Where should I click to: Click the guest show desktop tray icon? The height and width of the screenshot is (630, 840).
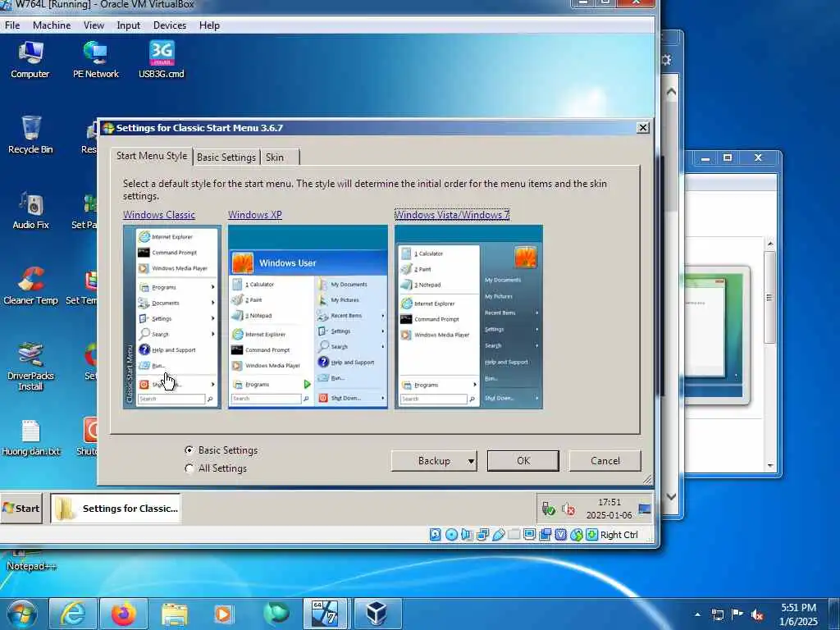pos(645,509)
